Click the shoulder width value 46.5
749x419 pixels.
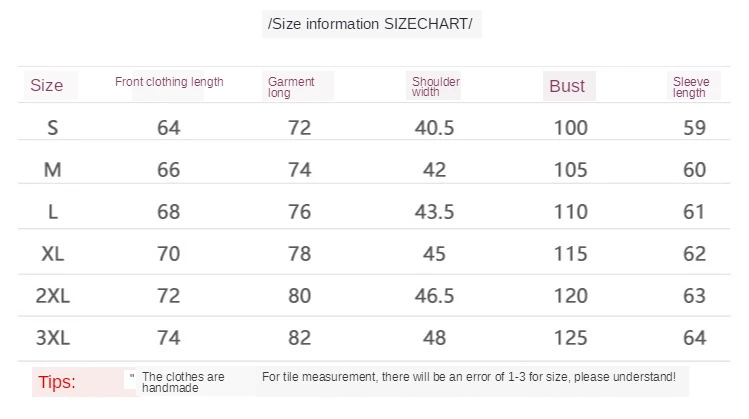click(434, 297)
